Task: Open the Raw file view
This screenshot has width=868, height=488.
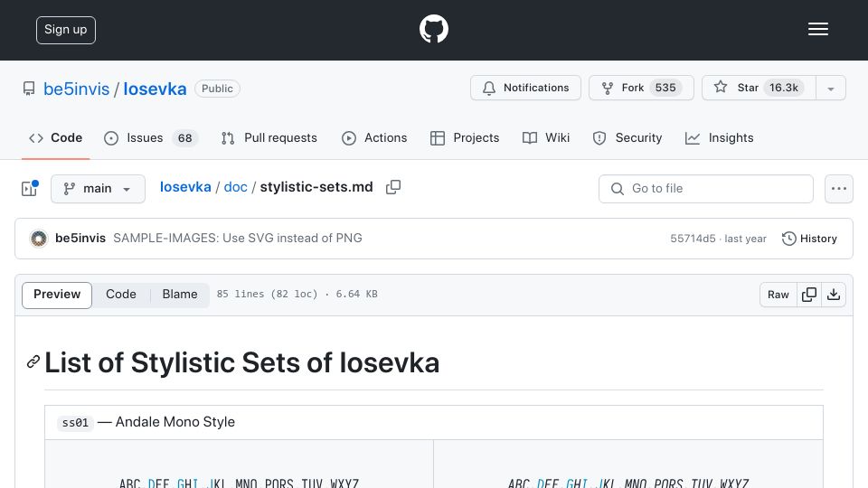Action: click(x=778, y=295)
